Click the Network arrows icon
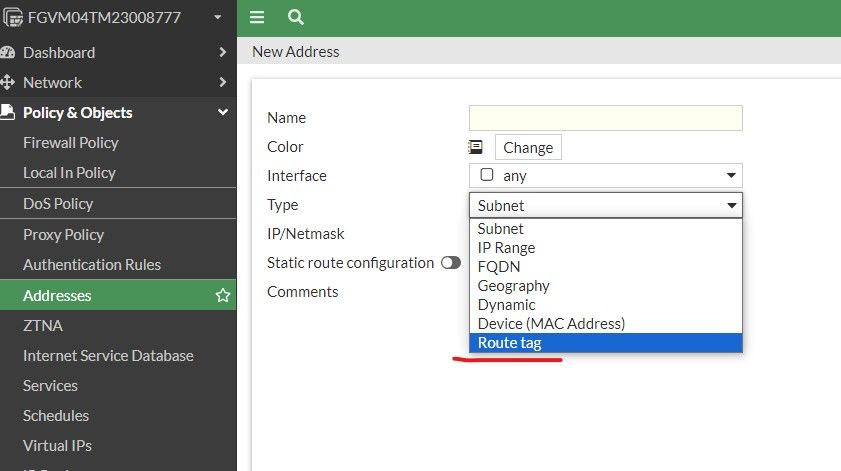The image size is (841, 471). pyautogui.click(x=8, y=82)
